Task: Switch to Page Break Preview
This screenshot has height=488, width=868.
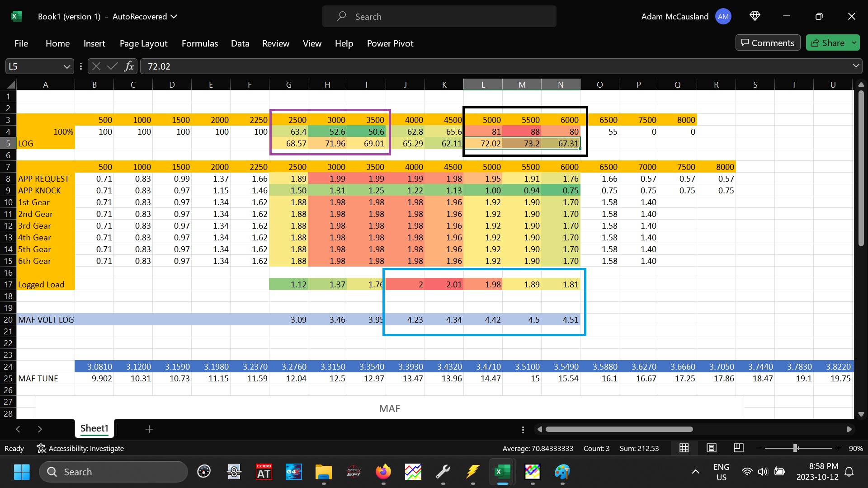Action: coord(739,448)
